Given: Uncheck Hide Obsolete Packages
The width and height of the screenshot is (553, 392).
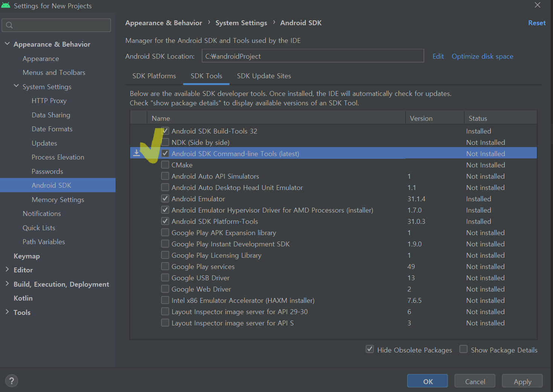Looking at the screenshot, I should coord(370,349).
